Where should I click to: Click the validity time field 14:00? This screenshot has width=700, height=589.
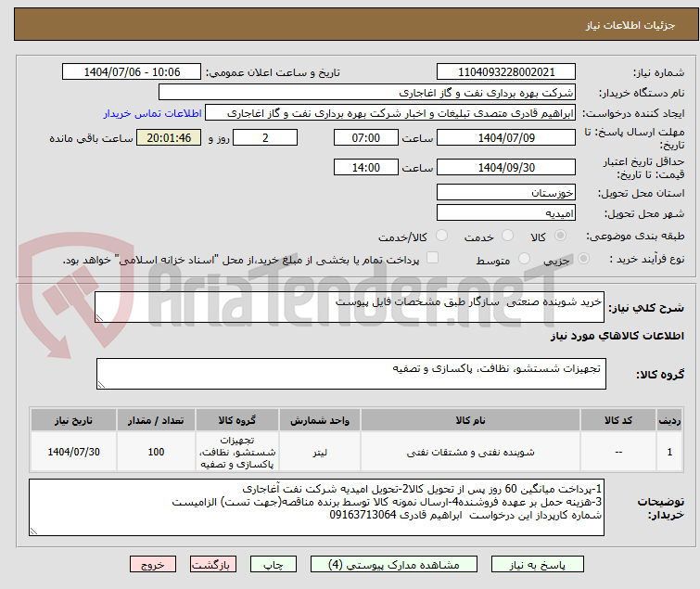(366, 167)
